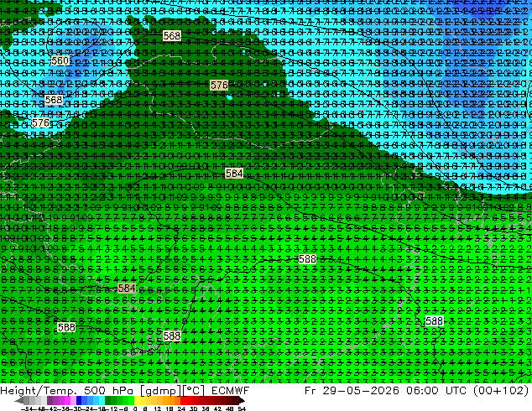Image resolution: width=532 pixels, height=411 pixels.
Task: Click the '[°C]' unit label
Action: tap(194, 391)
